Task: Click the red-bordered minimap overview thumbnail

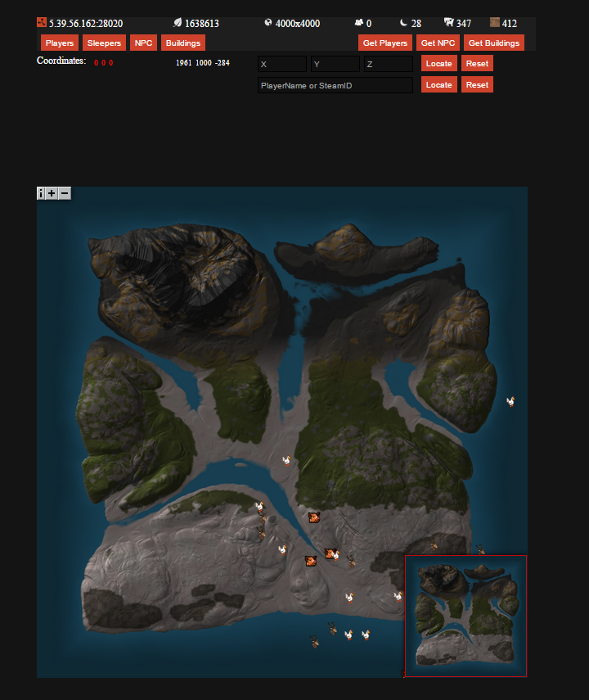Action: 465,616
